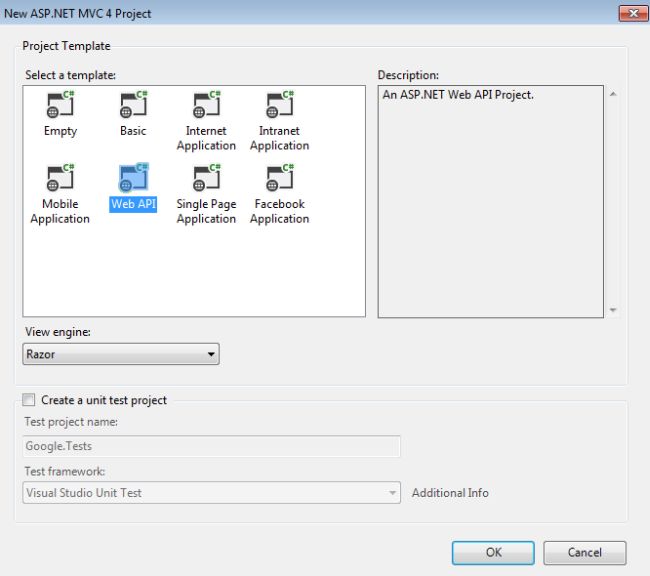Enable the Create a unit test project checkbox
This screenshot has width=650, height=576.
[29, 400]
